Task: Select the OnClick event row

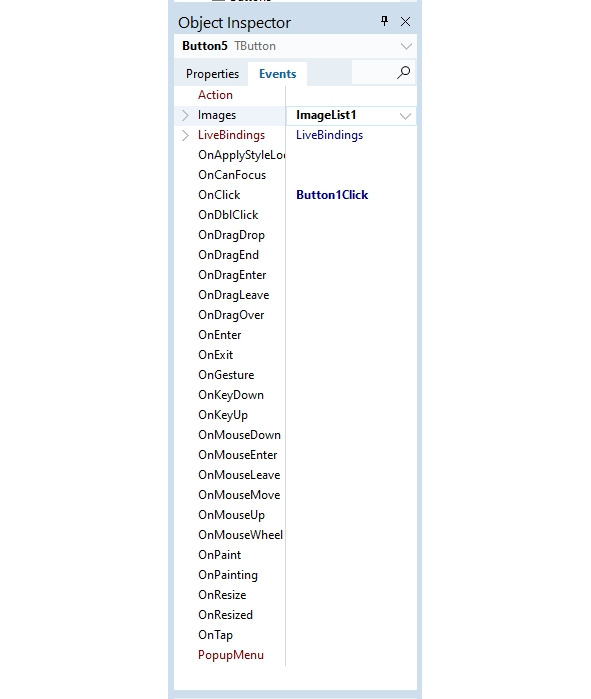Action: 296,195
